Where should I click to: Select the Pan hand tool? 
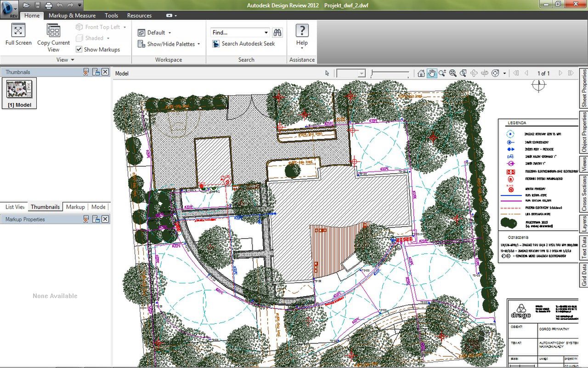pyautogui.click(x=432, y=73)
